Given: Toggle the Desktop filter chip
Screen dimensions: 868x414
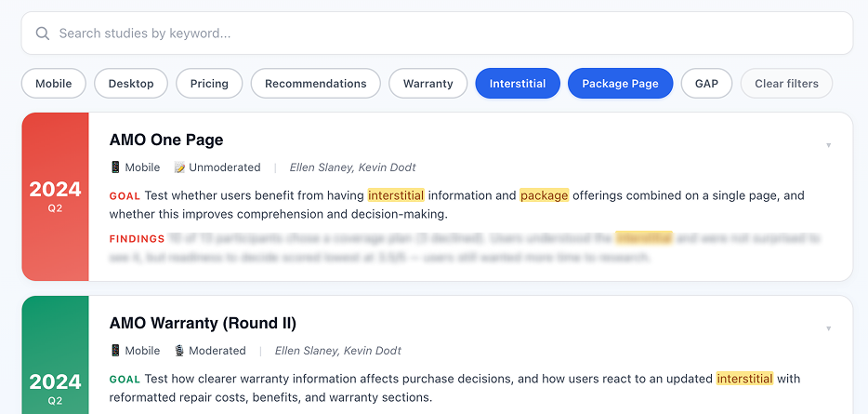Looking at the screenshot, I should pyautogui.click(x=131, y=84).
